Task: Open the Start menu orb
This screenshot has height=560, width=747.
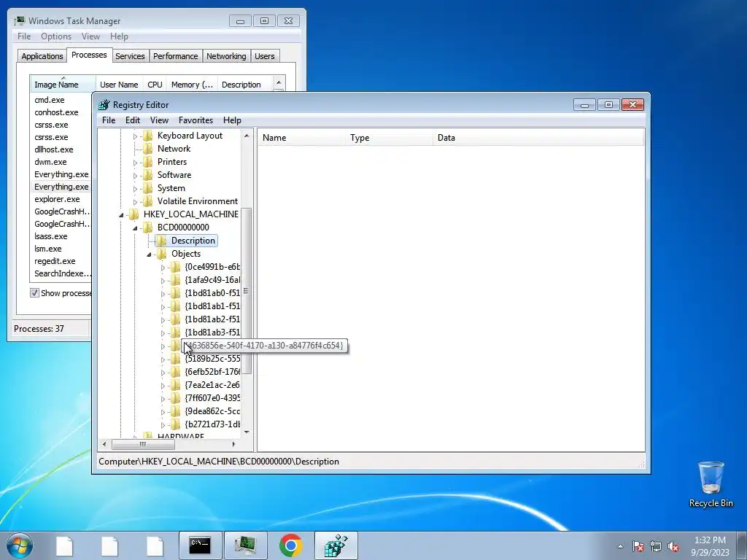Action: [x=19, y=545]
